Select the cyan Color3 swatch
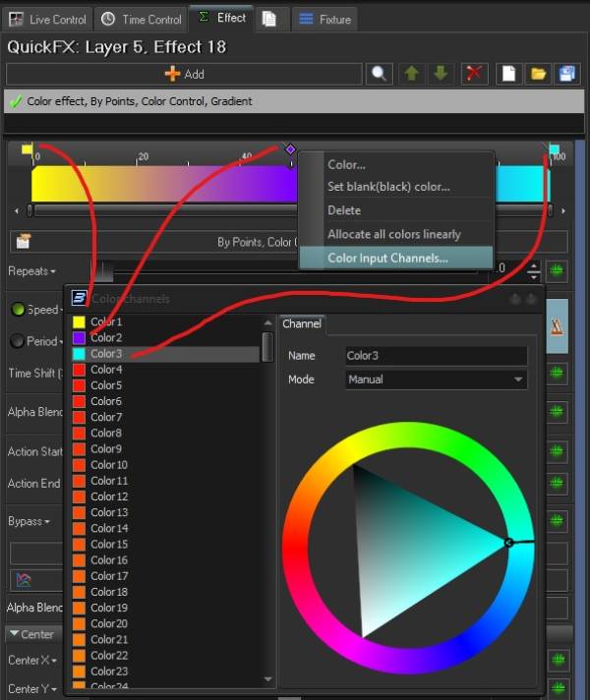The image size is (590, 700). point(79,354)
